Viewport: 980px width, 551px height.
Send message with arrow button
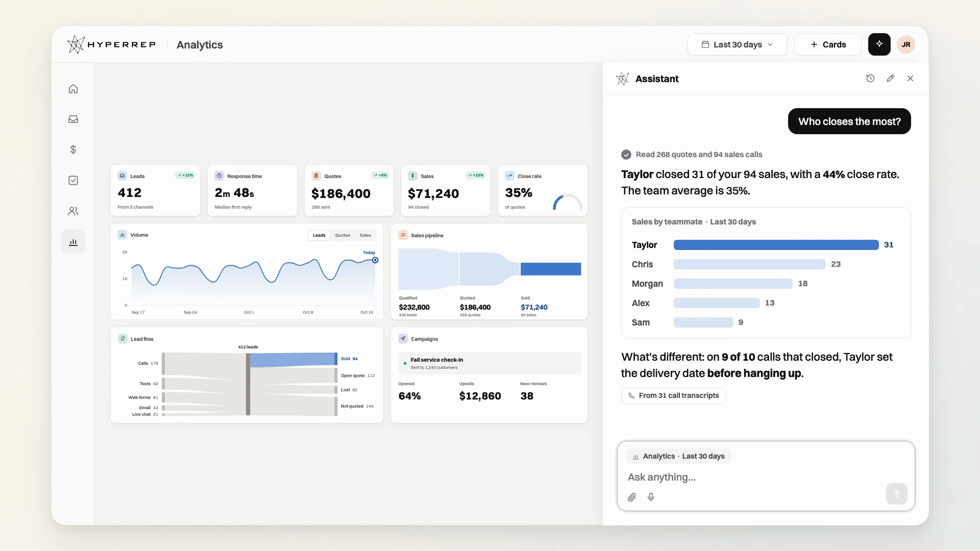(896, 494)
